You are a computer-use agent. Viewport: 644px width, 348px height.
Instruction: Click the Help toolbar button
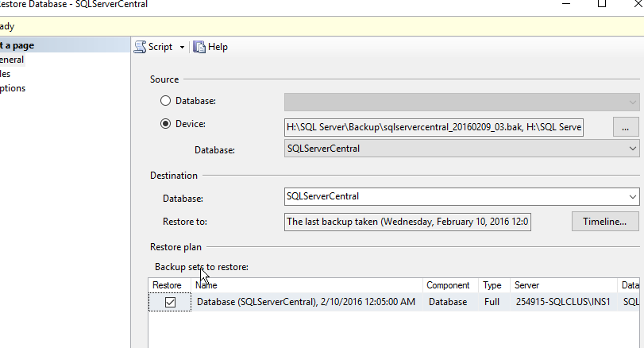pos(210,47)
